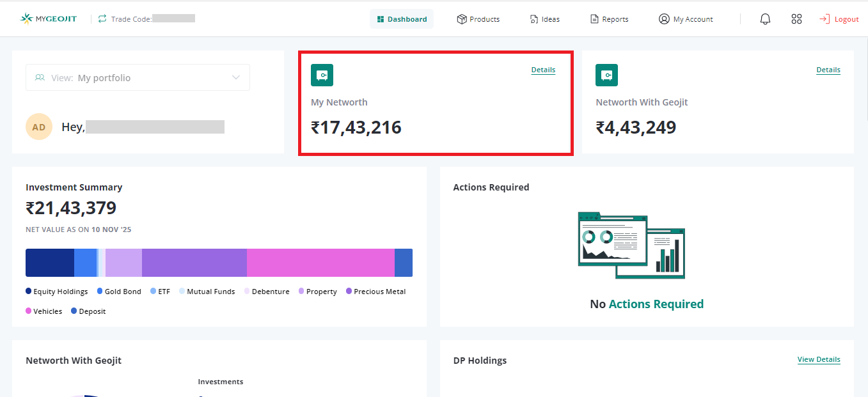Click the MyGeojit logo
Image resolution: width=868 pixels, height=397 pixels.
[49, 19]
